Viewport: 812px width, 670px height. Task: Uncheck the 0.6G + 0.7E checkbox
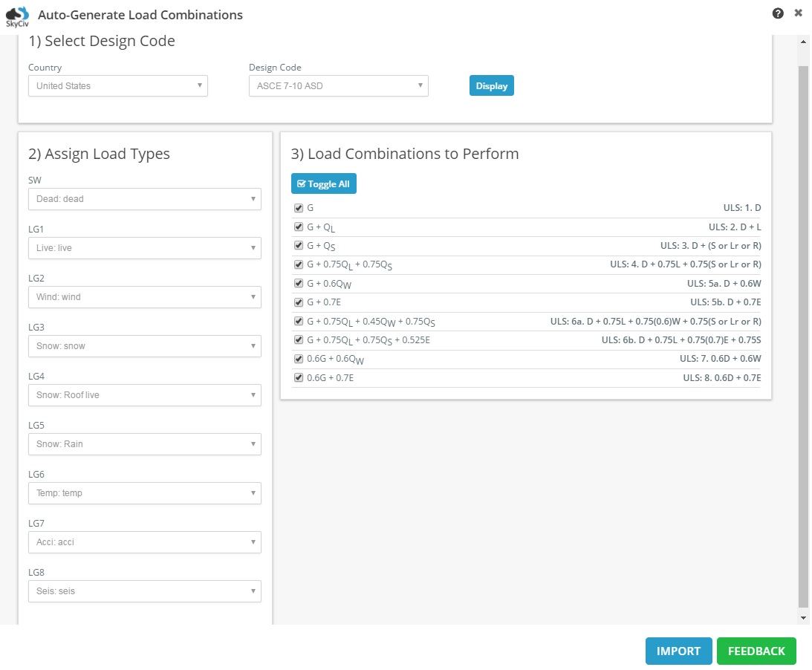click(299, 377)
